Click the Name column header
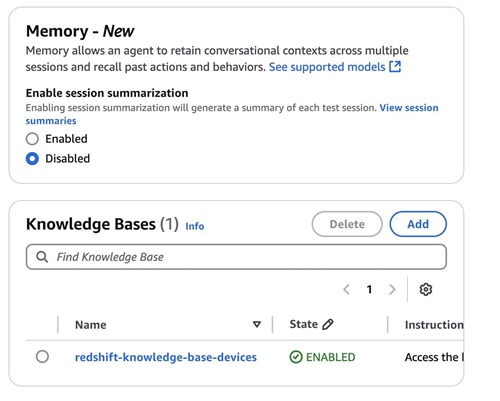The height and width of the screenshot is (401, 500). (91, 325)
